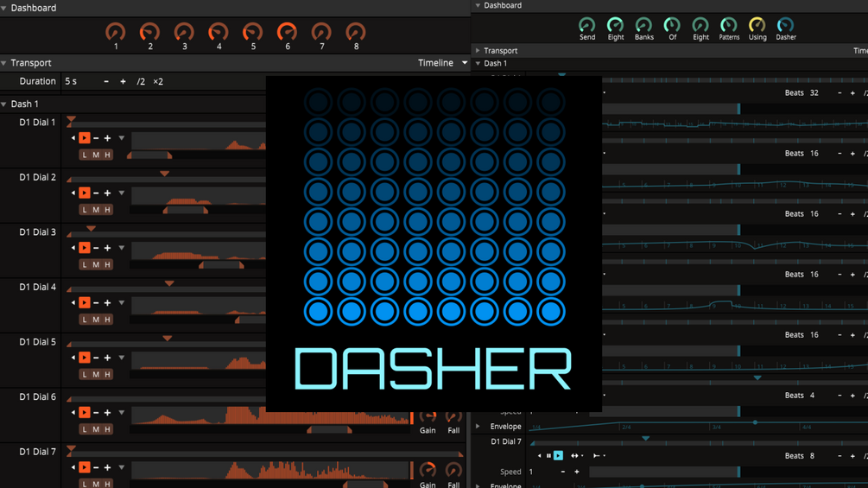Toggle the M band on D1 Dial 2

(x=96, y=210)
